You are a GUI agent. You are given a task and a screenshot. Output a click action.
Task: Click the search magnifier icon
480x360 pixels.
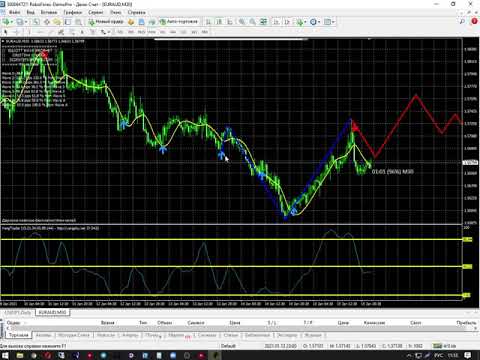[462, 21]
